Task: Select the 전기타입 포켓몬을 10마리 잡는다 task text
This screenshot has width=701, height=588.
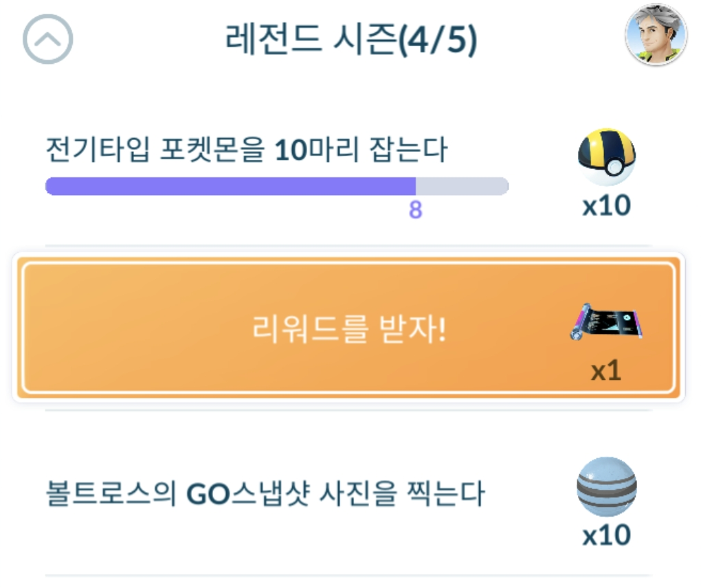Action: tap(246, 150)
